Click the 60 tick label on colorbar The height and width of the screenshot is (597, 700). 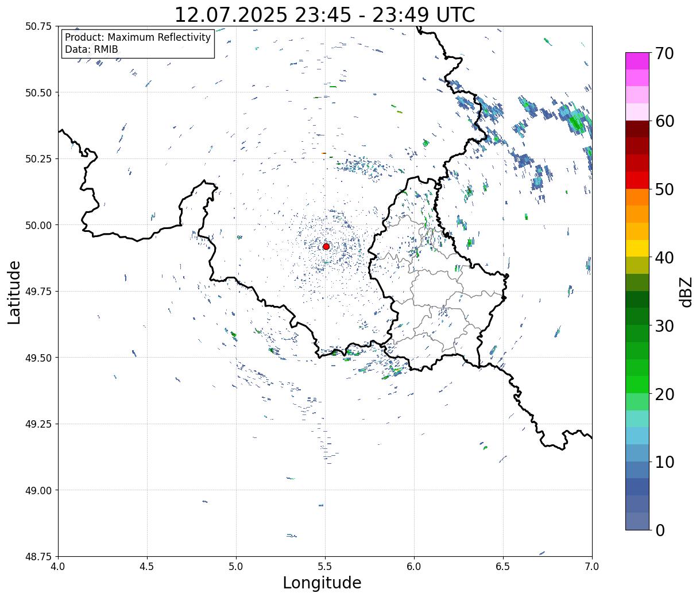click(664, 121)
